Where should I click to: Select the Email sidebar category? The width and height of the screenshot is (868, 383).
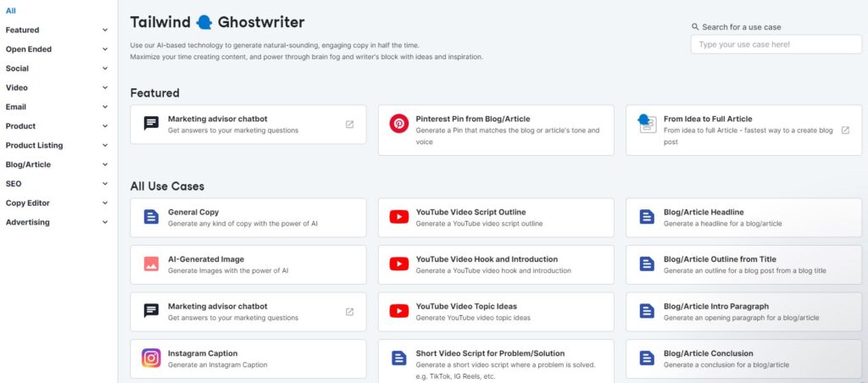click(15, 107)
